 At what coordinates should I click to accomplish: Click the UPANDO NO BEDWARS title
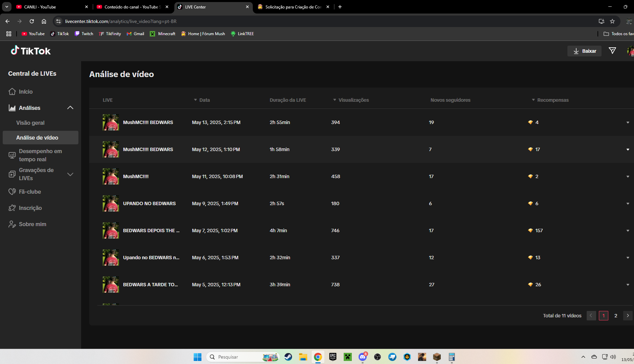point(149,203)
